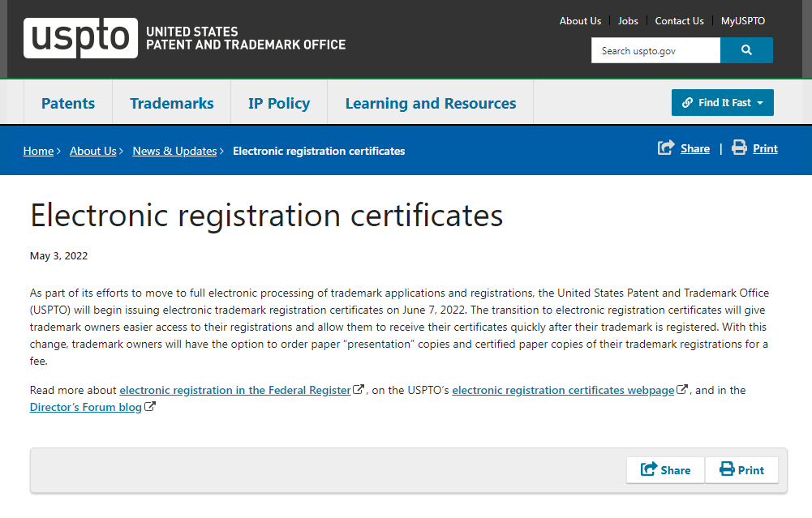Click the share icon in blue breadcrumb bar
This screenshot has width=812, height=518.
(x=666, y=148)
